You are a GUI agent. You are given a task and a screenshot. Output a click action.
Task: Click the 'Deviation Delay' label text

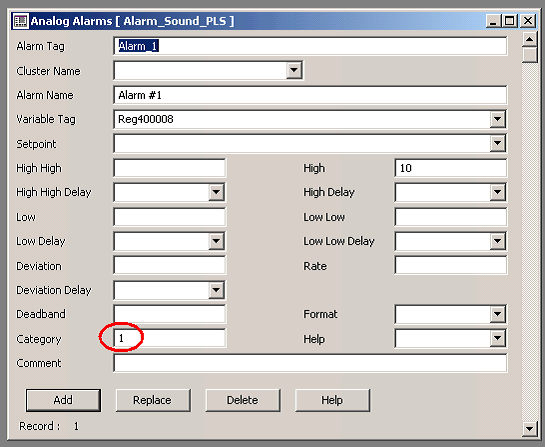54,290
